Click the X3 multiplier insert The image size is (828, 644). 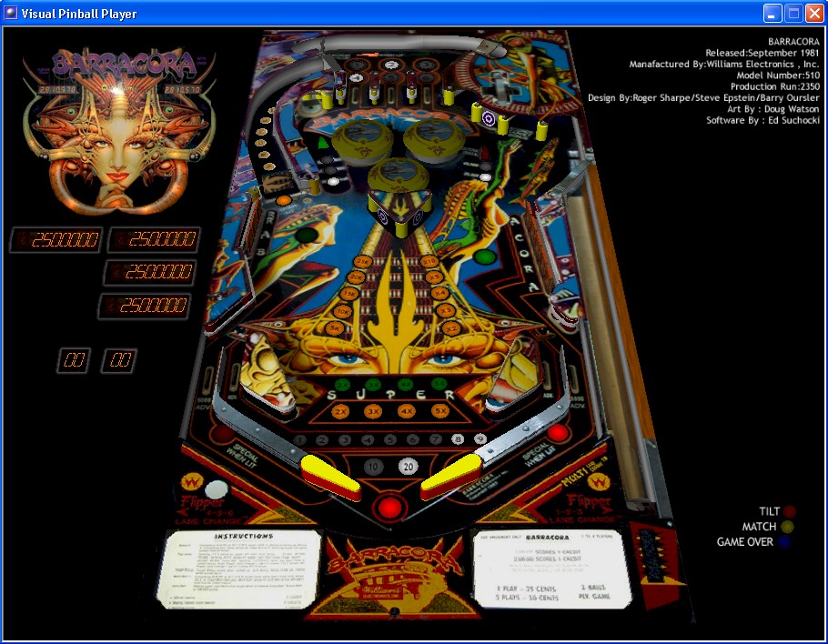(x=446, y=310)
